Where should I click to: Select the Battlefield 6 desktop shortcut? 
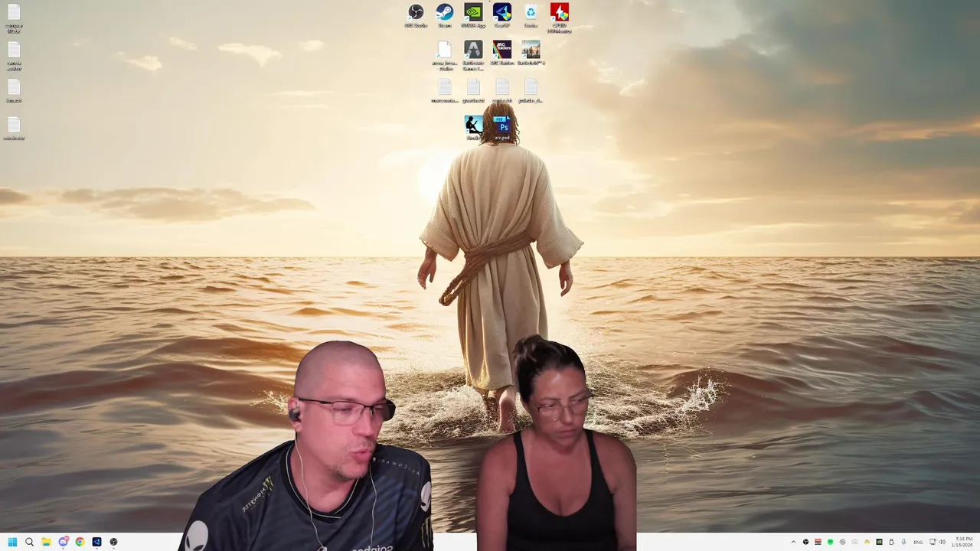click(x=531, y=54)
